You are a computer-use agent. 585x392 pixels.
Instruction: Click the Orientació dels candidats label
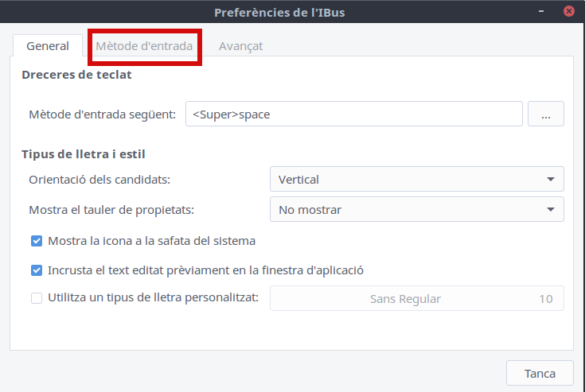point(100,180)
